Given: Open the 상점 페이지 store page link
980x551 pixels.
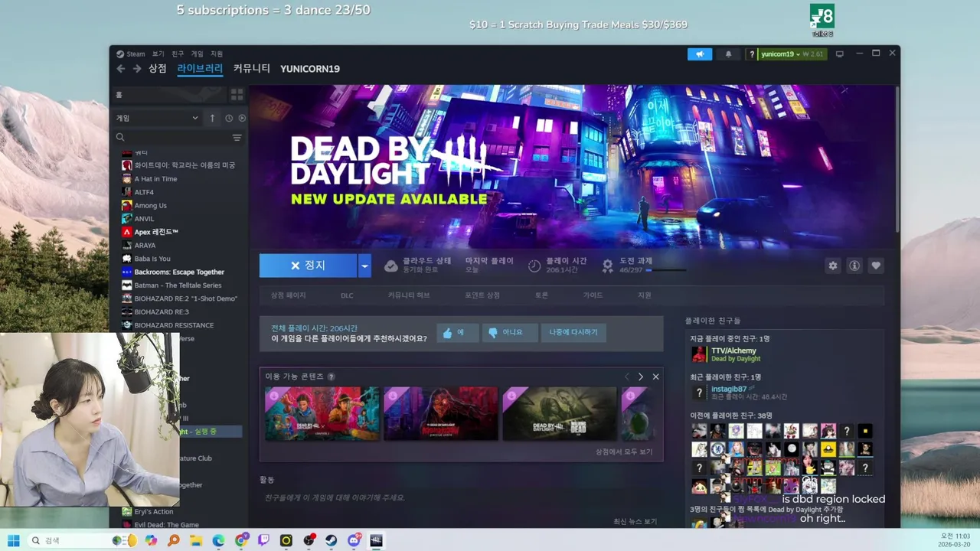Looking at the screenshot, I should tap(288, 295).
